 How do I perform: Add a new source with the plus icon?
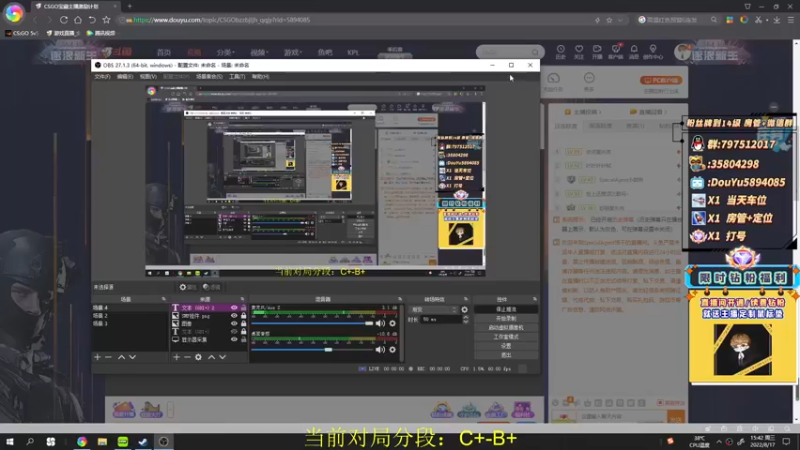[177, 357]
